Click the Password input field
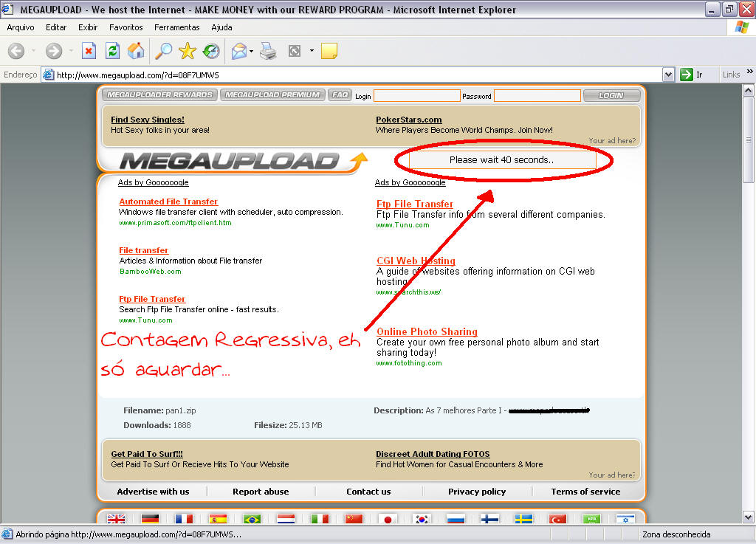 click(537, 96)
